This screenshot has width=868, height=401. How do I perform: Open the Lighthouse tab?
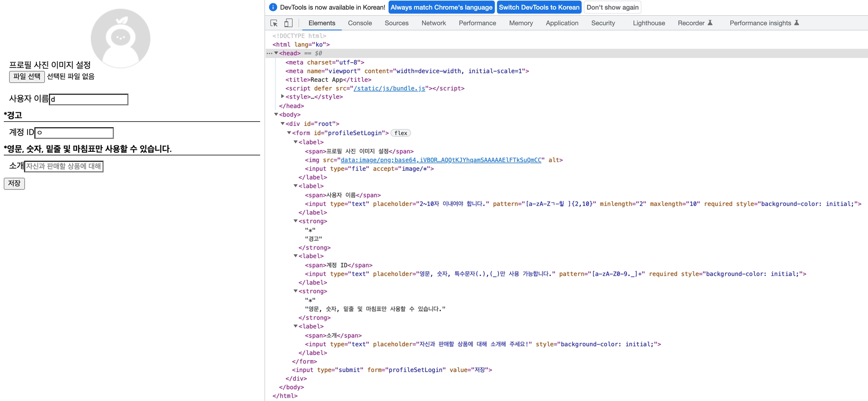pyautogui.click(x=648, y=23)
